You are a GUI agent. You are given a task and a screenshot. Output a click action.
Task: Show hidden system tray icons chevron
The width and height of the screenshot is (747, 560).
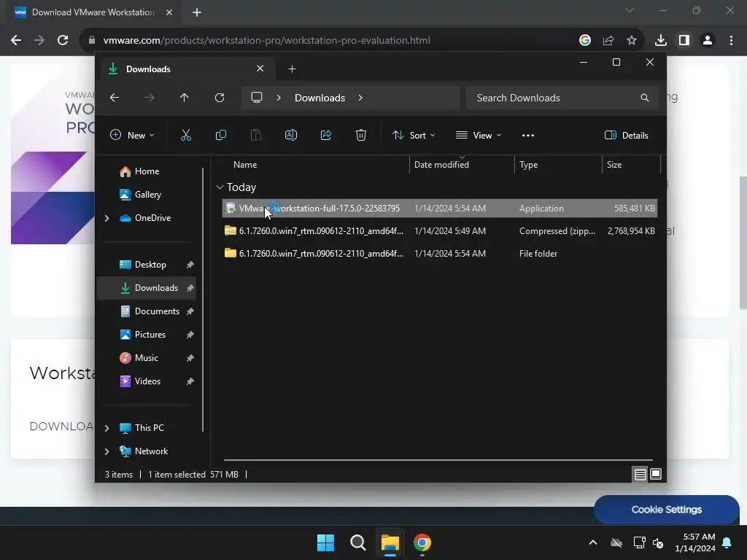click(x=593, y=542)
